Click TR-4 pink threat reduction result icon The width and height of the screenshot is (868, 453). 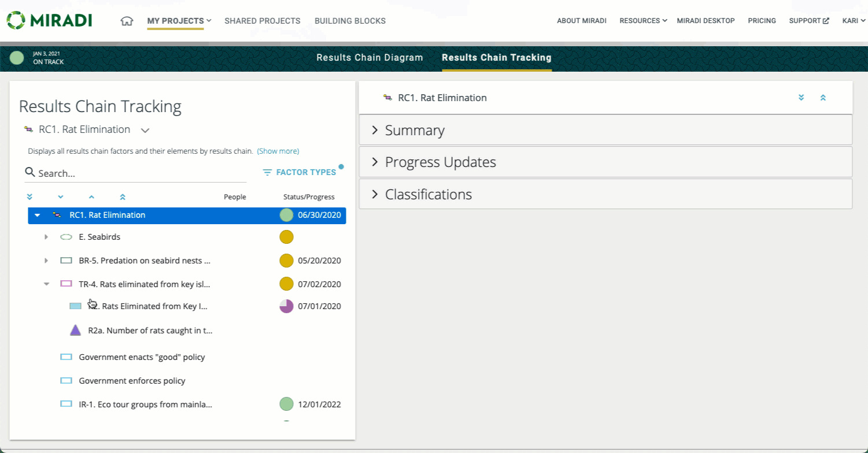[66, 284]
